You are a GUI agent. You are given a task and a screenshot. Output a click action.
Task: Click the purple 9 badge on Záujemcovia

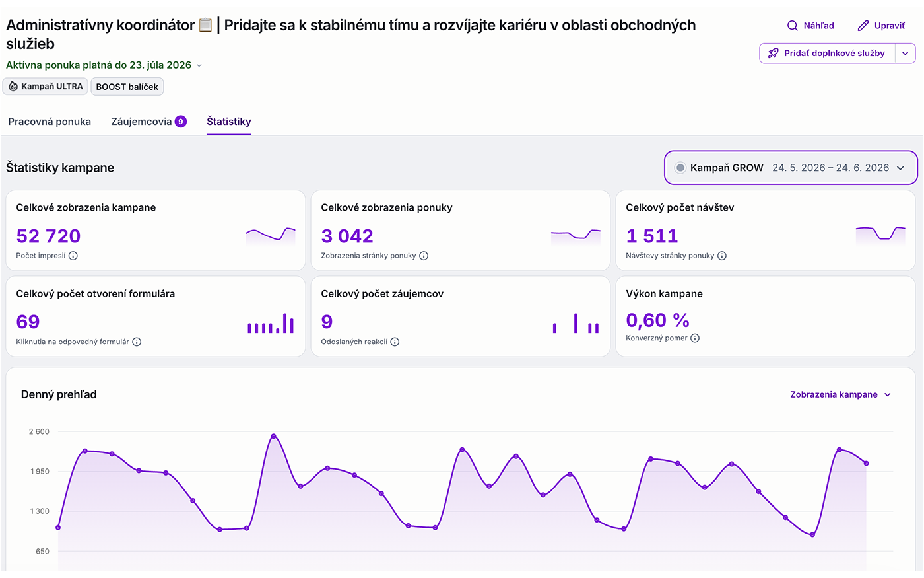[x=180, y=122]
